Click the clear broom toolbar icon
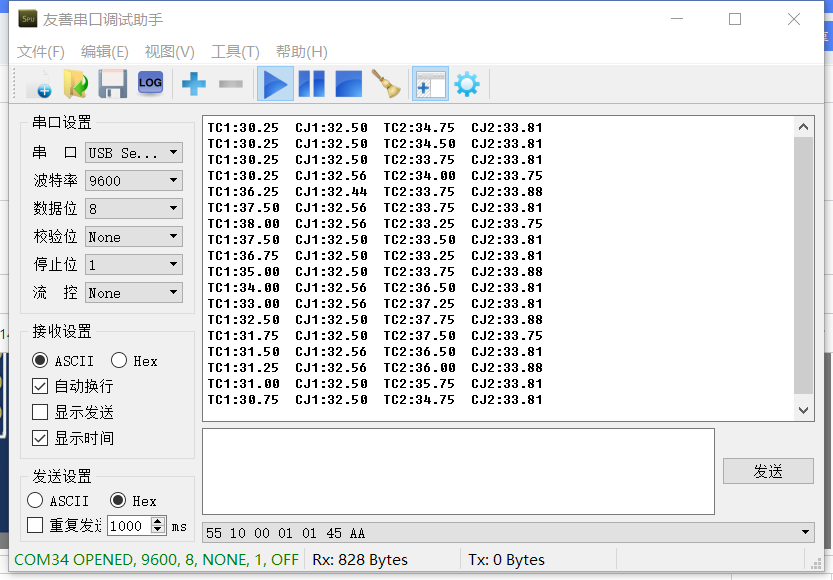Screen dimensions: 833x580 (385, 85)
